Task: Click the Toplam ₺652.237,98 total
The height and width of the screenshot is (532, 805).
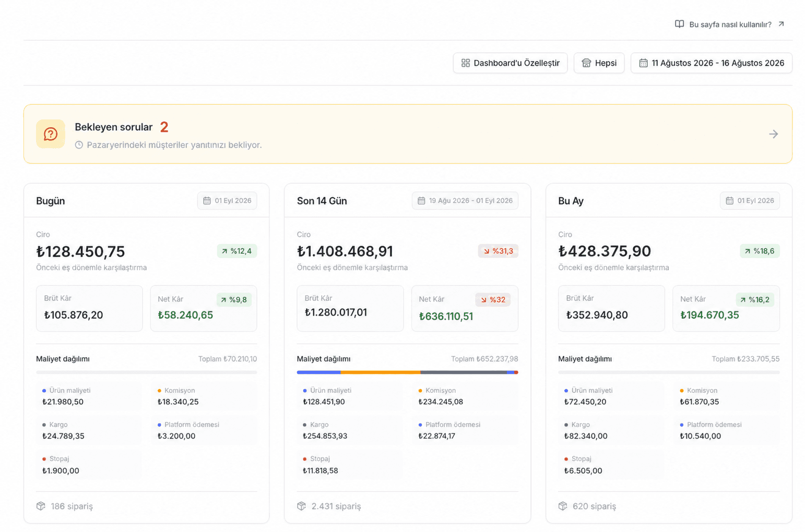Action: coord(484,359)
